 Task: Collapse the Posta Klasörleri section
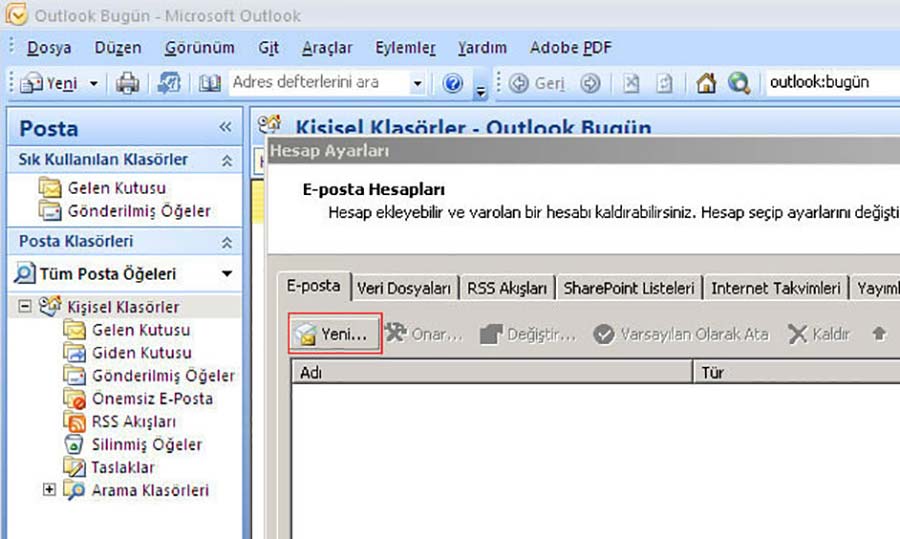227,243
